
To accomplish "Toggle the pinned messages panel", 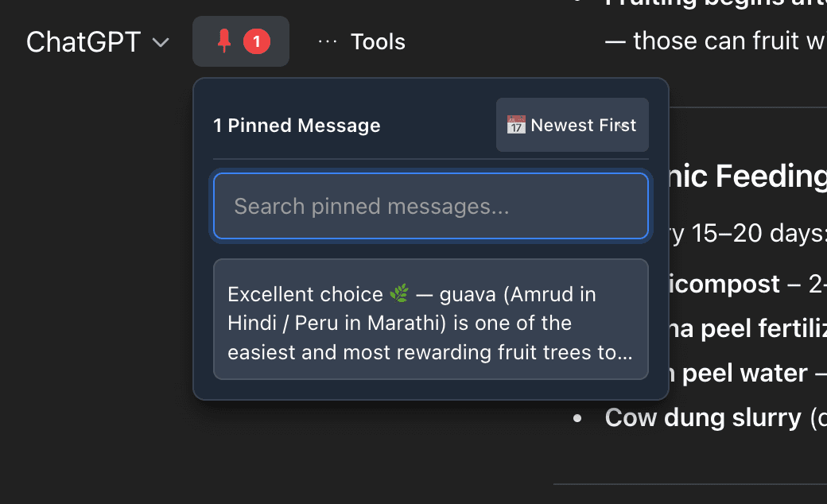I will [x=240, y=41].
